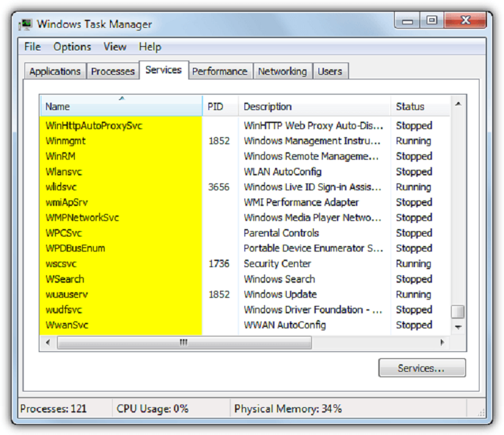The height and width of the screenshot is (435, 504).
Task: Sort services by the Name column header
Action: click(x=121, y=106)
